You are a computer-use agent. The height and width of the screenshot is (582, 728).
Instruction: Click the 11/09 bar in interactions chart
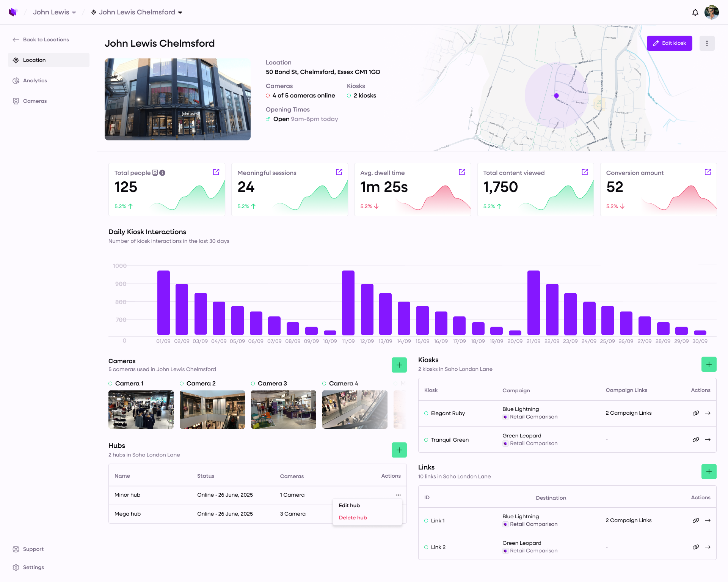[348, 303]
